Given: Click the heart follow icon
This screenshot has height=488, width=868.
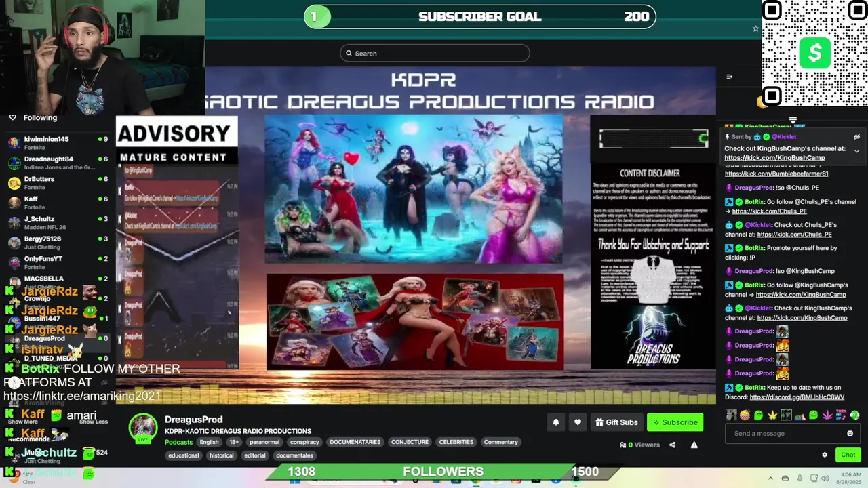Looking at the screenshot, I should 578,422.
